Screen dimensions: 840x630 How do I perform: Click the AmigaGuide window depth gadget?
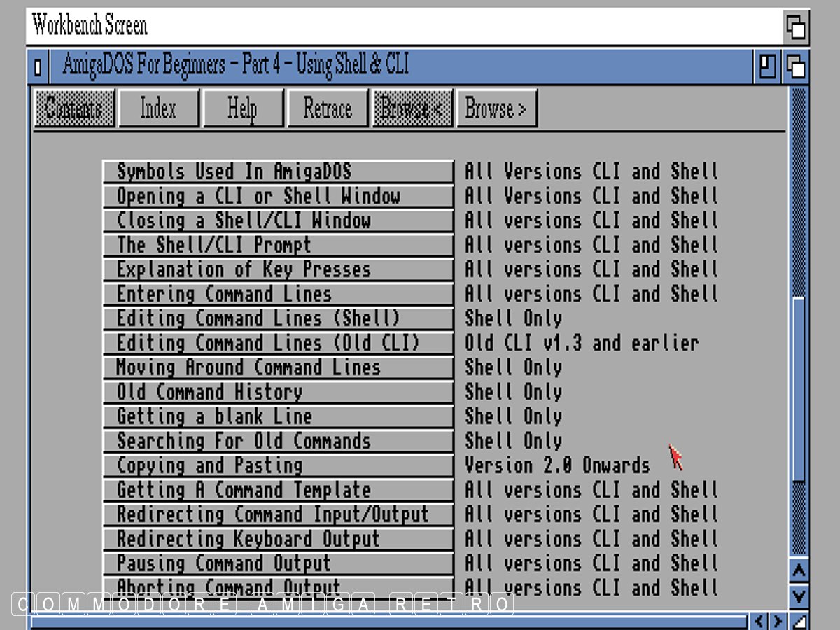pyautogui.click(x=797, y=67)
